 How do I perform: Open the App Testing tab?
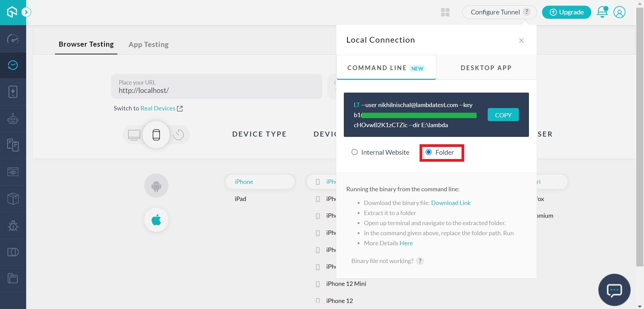point(149,44)
